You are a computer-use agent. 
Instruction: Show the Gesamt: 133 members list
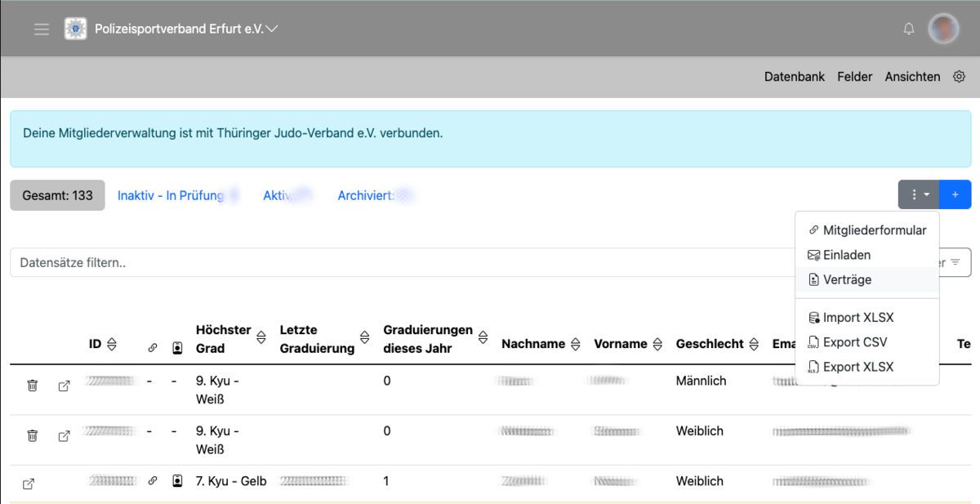[57, 195]
